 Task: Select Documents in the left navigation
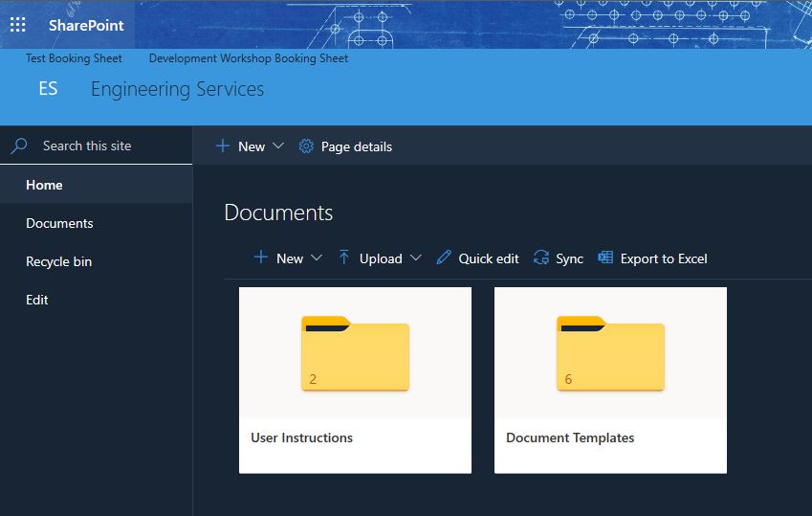59,223
